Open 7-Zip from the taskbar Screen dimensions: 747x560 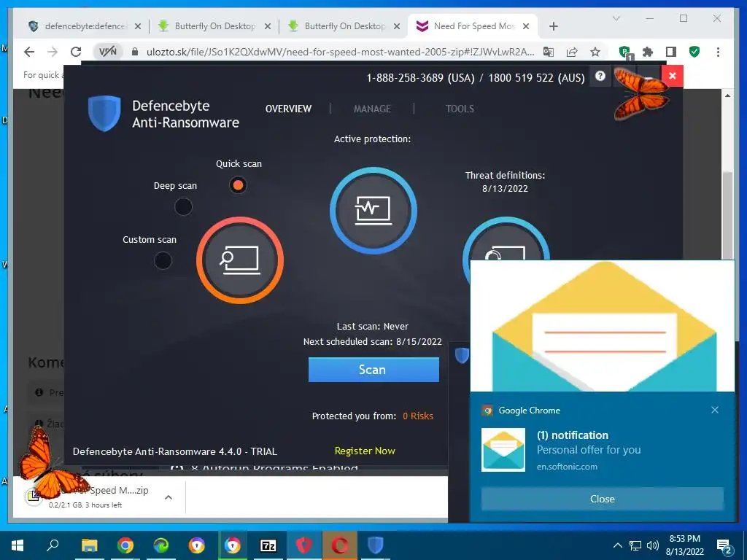[268, 545]
